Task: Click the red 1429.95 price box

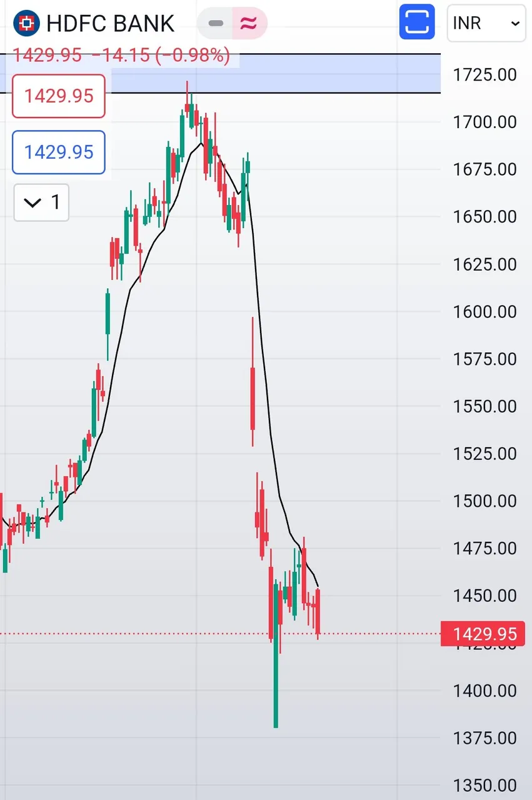Action: tap(59, 96)
